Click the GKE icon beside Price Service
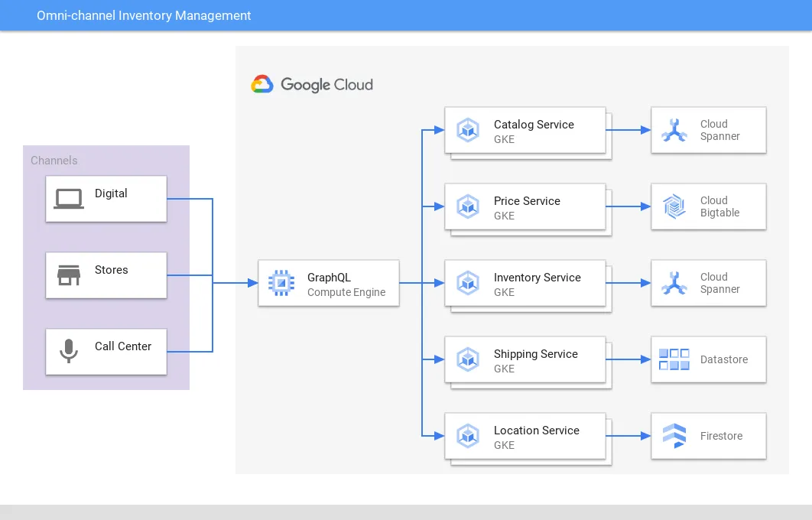 point(468,206)
